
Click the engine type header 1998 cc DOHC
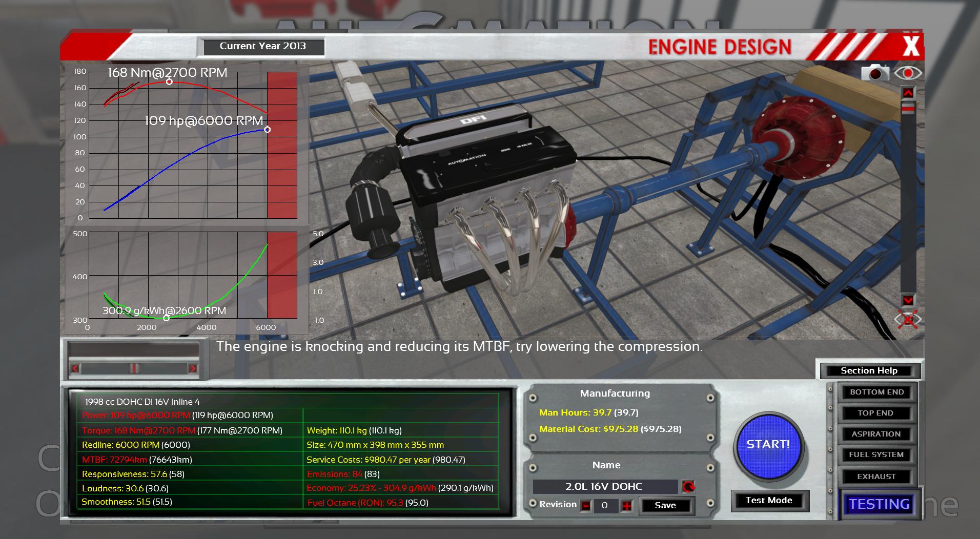coord(142,402)
